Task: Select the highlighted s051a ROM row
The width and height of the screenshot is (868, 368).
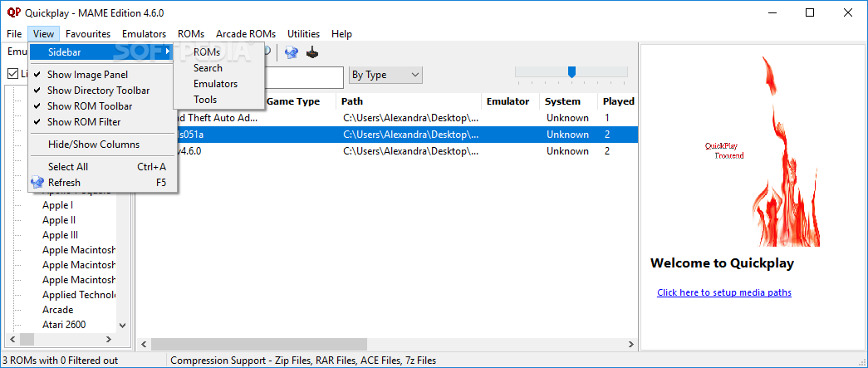Action: 388,135
